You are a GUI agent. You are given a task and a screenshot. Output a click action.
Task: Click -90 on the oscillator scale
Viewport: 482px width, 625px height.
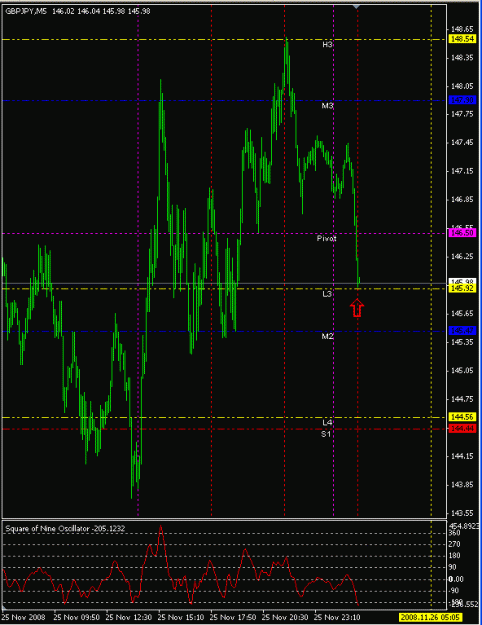click(x=454, y=591)
